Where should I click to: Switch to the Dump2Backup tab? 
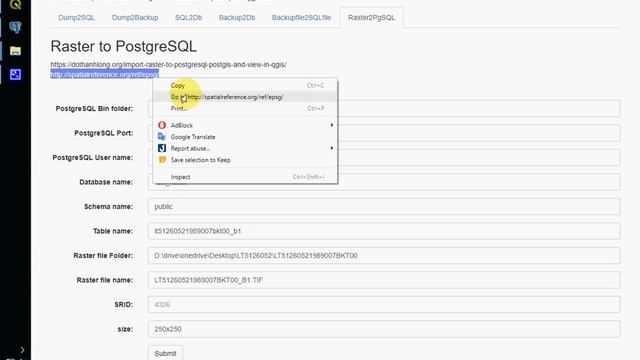tap(135, 18)
